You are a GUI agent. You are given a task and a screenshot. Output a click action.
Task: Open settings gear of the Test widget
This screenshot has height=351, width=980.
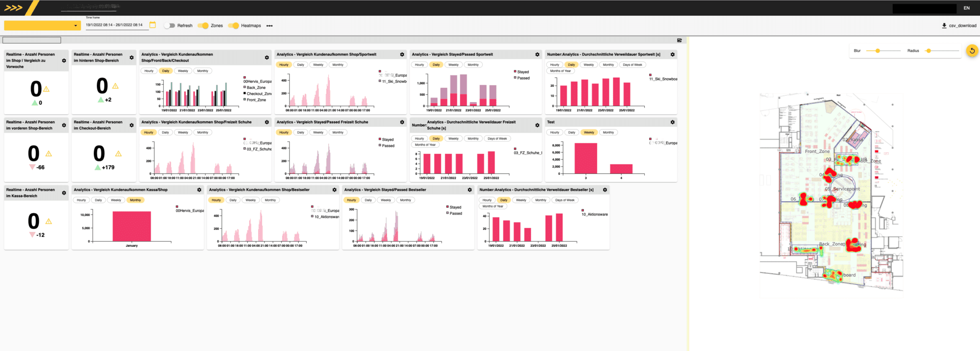(672, 122)
